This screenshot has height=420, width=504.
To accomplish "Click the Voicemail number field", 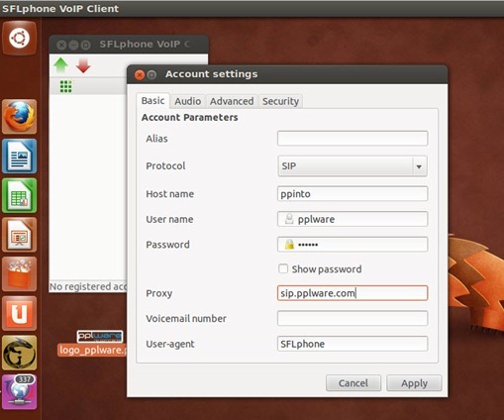I will [x=353, y=318].
